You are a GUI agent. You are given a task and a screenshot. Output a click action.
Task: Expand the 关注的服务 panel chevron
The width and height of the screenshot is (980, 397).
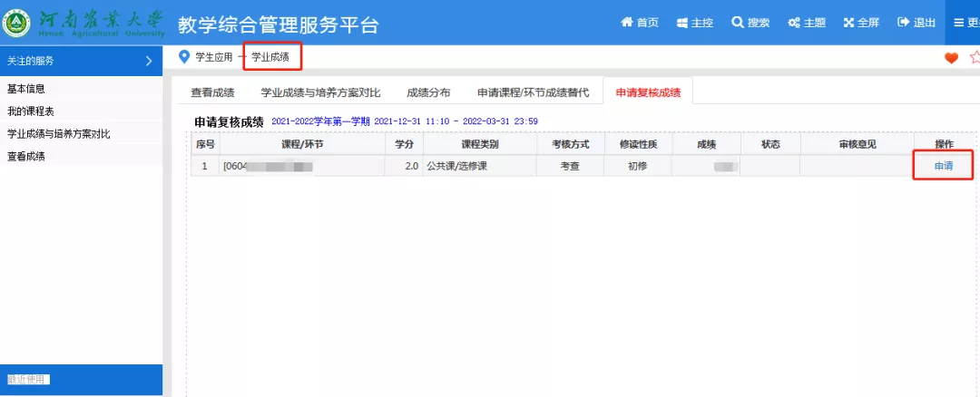149,61
